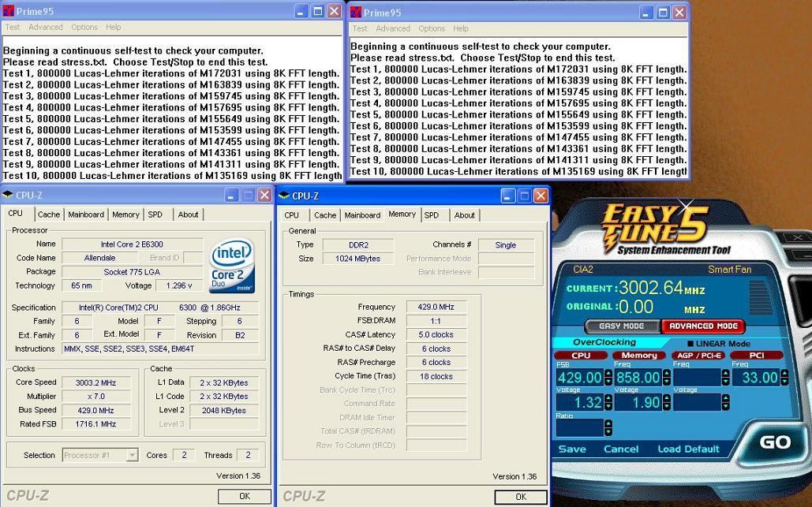
Task: Open the CIA2 section
Action: click(583, 270)
